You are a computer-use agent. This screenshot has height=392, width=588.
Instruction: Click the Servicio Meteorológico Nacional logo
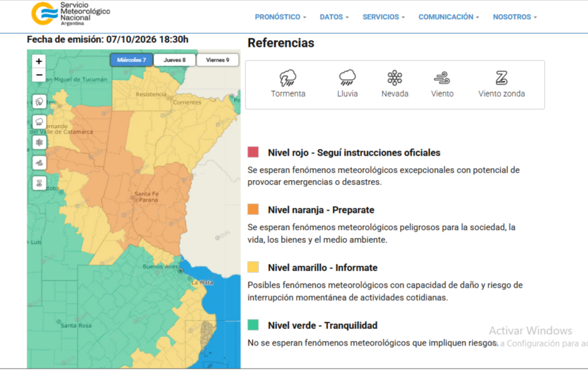tap(71, 14)
